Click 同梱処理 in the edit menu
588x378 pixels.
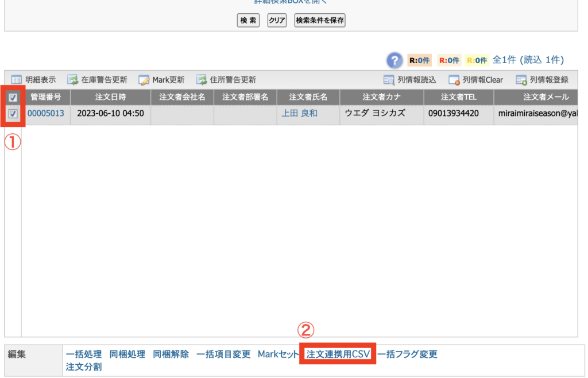[x=127, y=354]
